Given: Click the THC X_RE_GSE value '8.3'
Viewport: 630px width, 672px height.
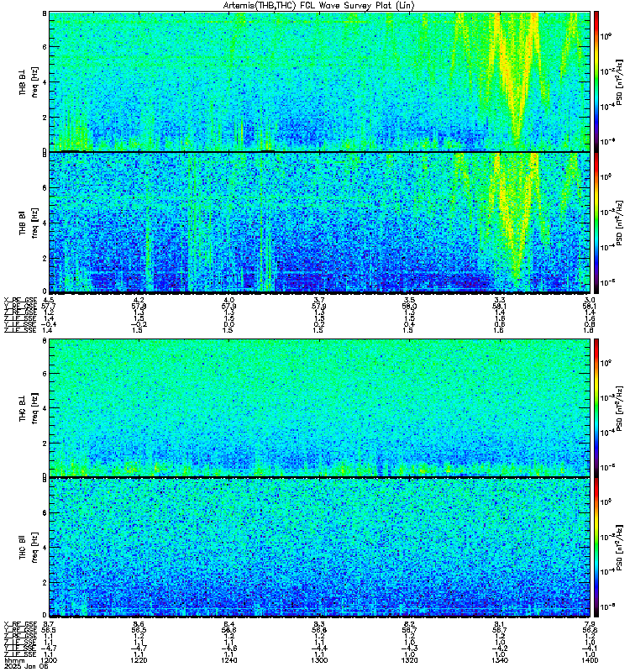Looking at the screenshot, I should [319, 624].
